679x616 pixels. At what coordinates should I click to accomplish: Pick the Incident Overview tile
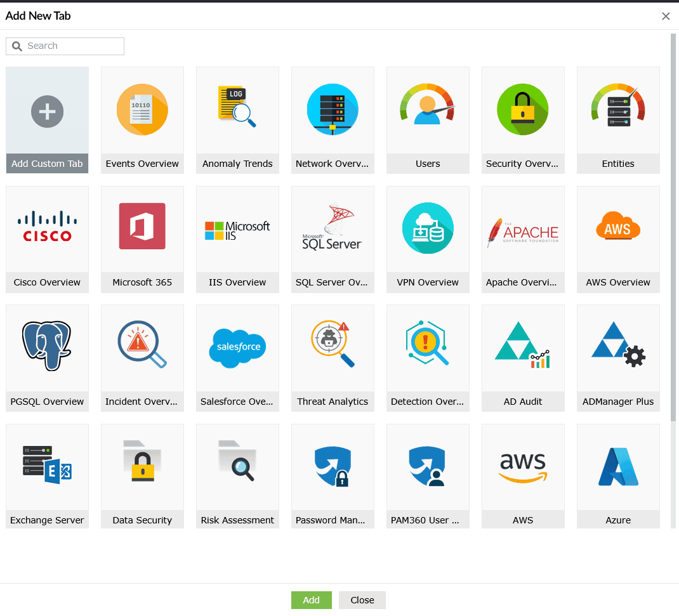click(143, 358)
